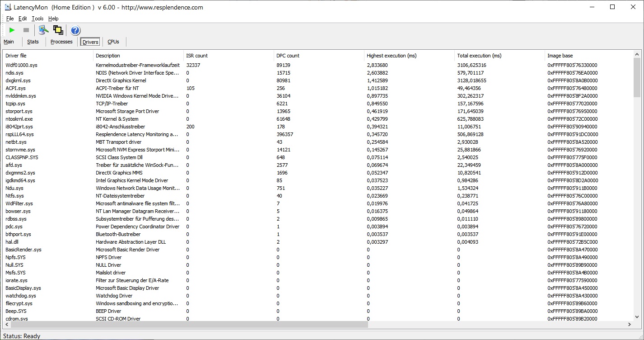Image resolution: width=644 pixels, height=340 pixels.
Task: Click the DPC count value 396357
Action: point(285,134)
